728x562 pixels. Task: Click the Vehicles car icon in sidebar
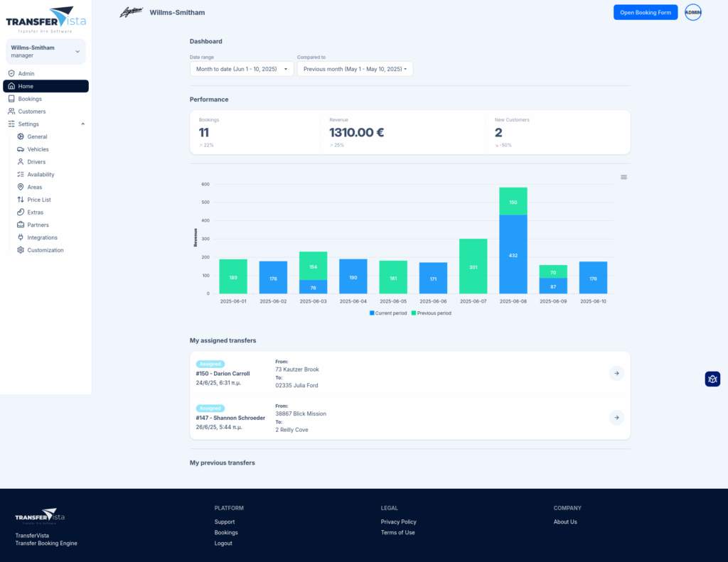pyautogui.click(x=21, y=149)
